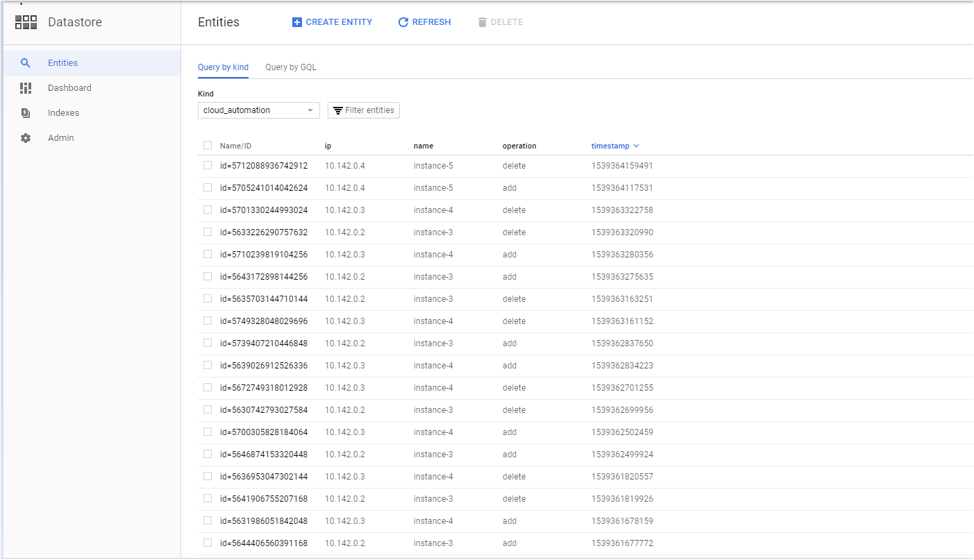Check the row for entity id=5639026912526336
Viewport: 974px width, 560px height.
206,365
